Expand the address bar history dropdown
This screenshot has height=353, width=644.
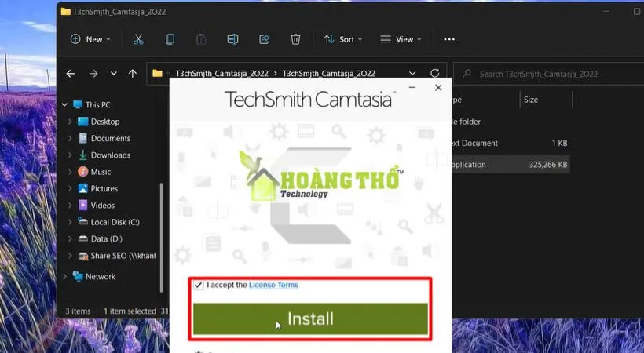tap(412, 74)
